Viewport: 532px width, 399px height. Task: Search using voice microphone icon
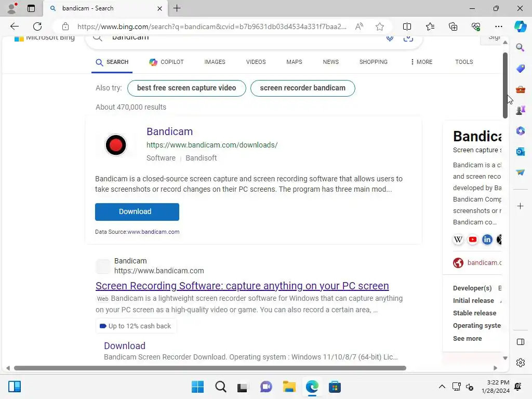(x=390, y=38)
